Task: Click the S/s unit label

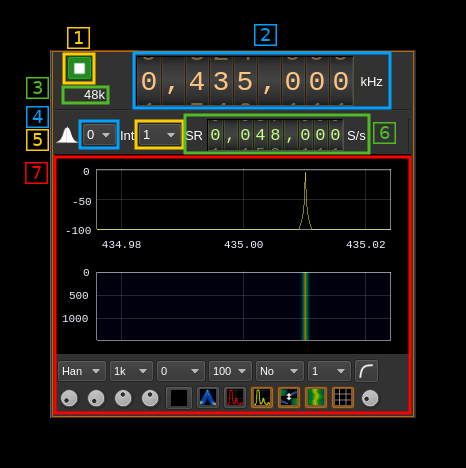Action: coord(356,136)
